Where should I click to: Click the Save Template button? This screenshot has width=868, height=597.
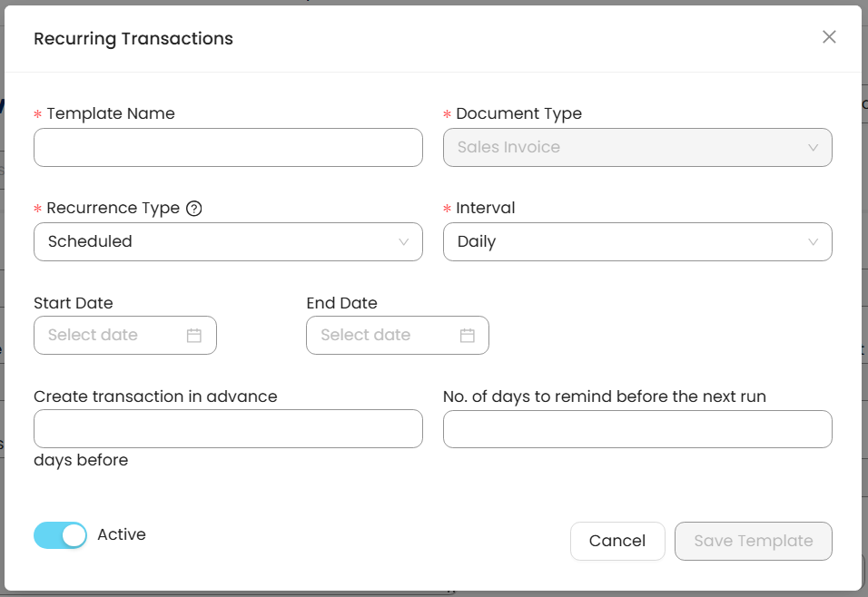point(754,541)
